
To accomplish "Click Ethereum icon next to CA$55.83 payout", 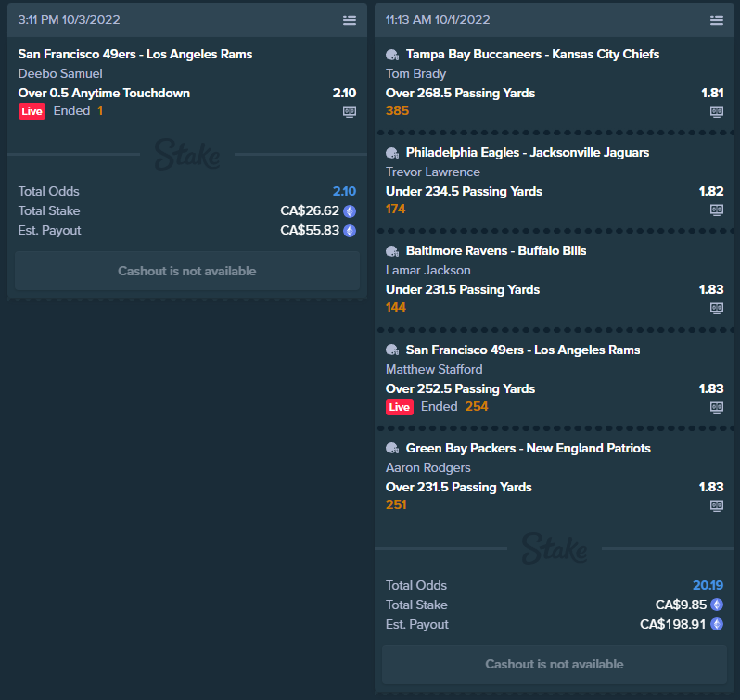I will 350,231.
